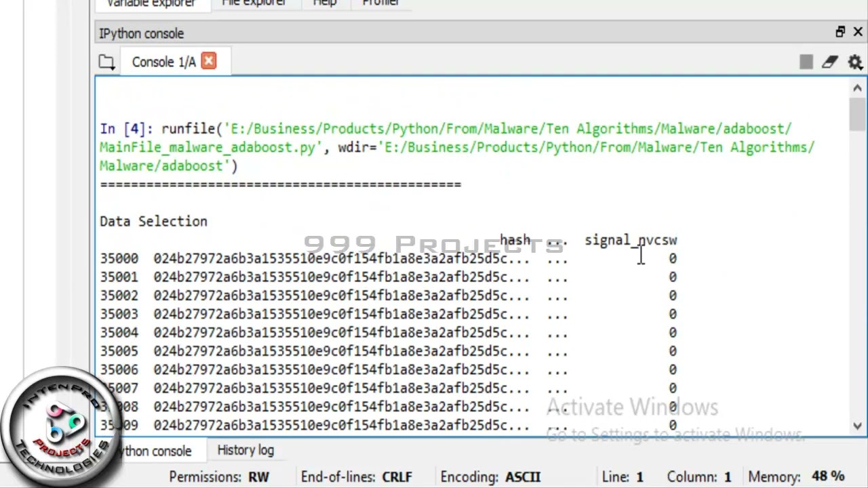
Task: Click row index 35004
Action: pyautogui.click(x=119, y=333)
